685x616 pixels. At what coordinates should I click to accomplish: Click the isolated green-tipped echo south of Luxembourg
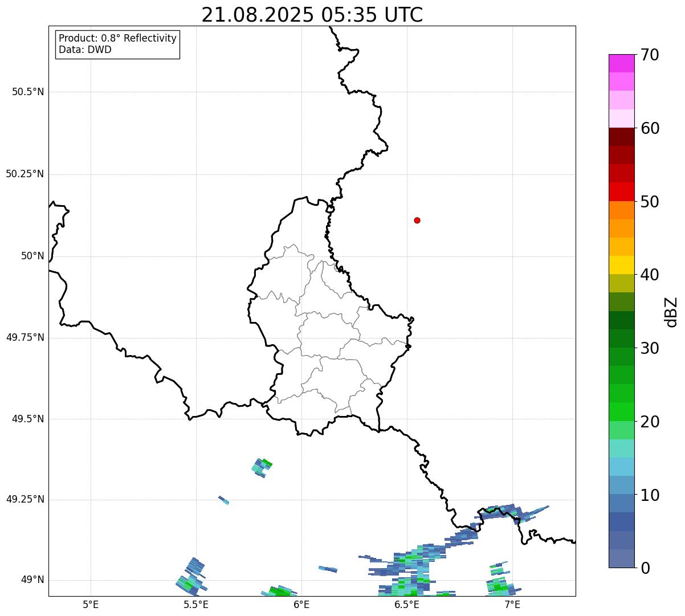click(x=262, y=467)
